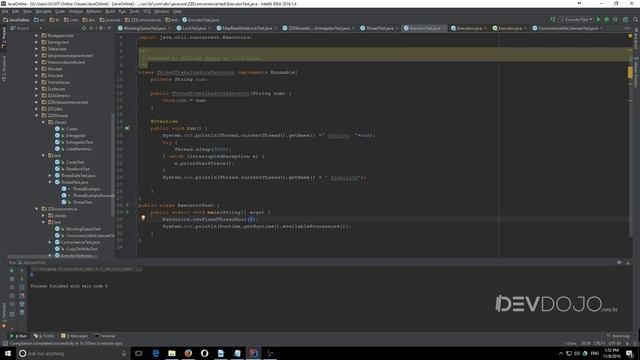
Task: Collapse the test folder under ZZDthreads
Action: click(43, 156)
